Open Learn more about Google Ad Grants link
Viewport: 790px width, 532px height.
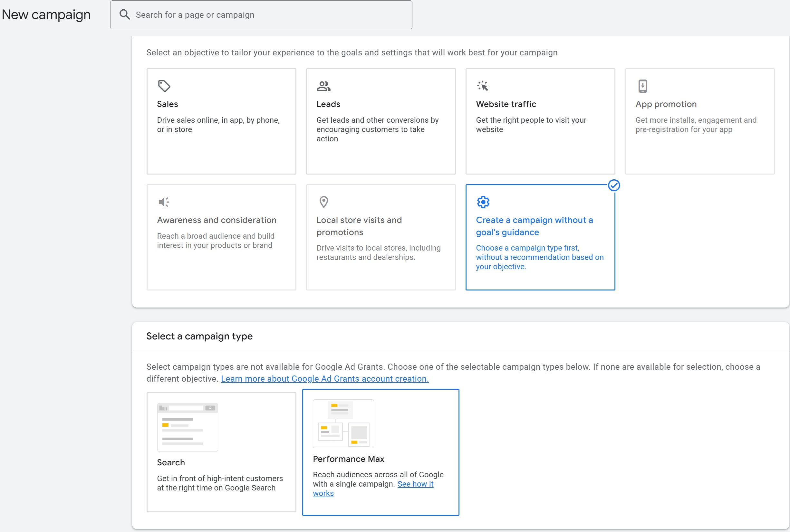(x=324, y=379)
